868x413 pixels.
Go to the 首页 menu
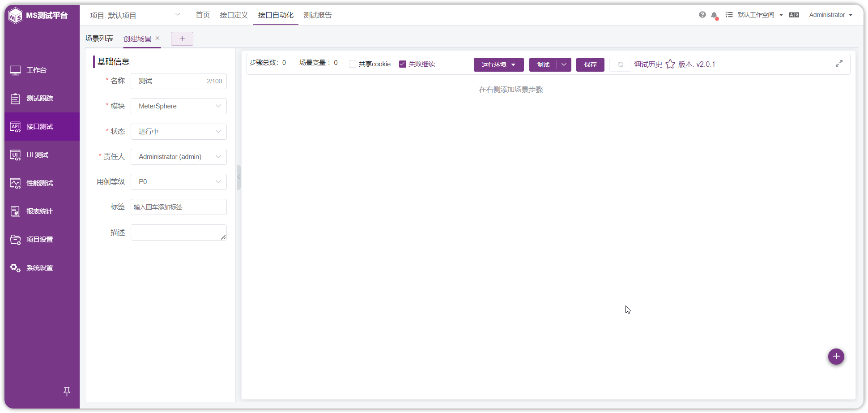pyautogui.click(x=203, y=15)
